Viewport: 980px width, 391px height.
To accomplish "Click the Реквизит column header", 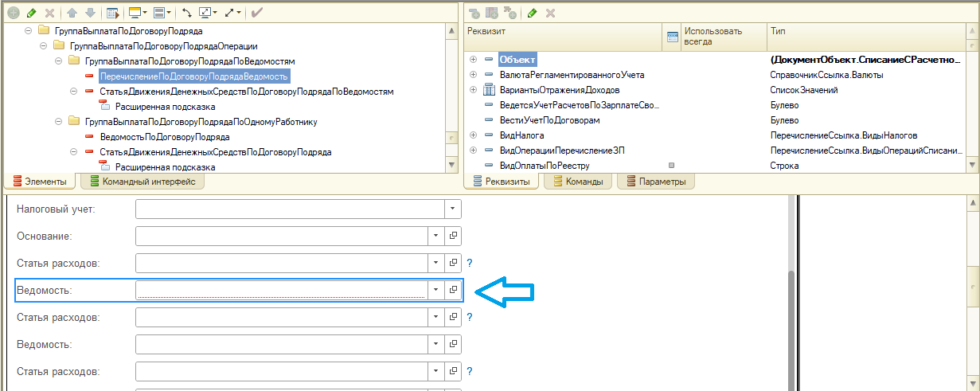I will point(562,37).
